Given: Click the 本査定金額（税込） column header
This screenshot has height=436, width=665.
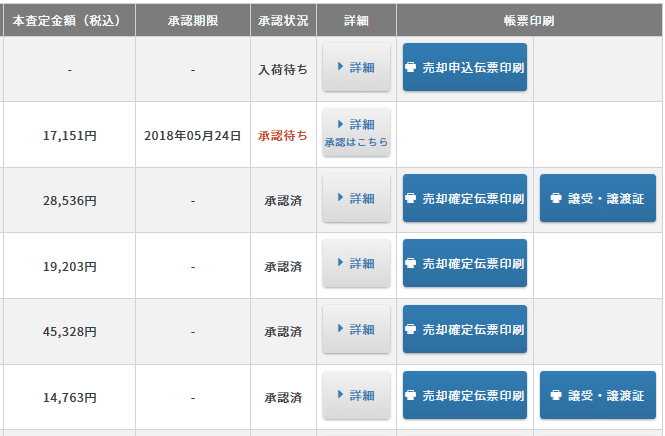Looking at the screenshot, I should 68,20.
